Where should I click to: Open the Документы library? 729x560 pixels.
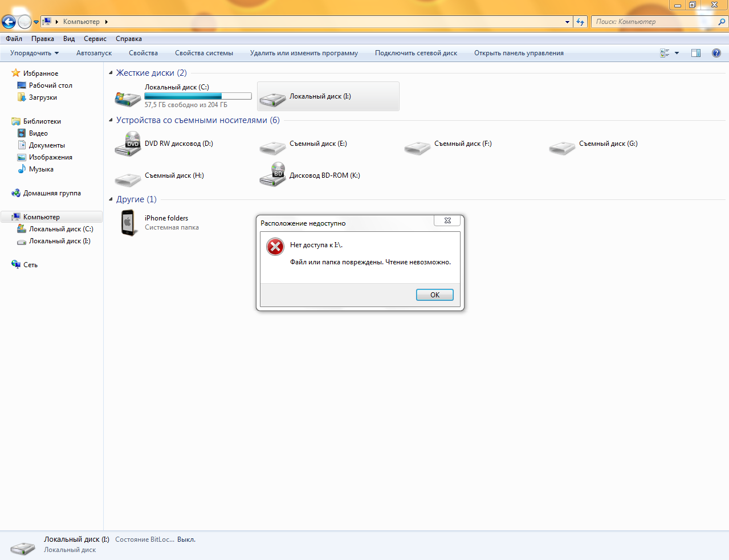click(47, 145)
